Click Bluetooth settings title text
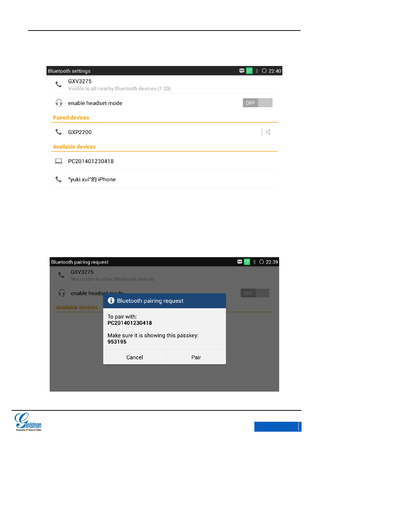This screenshot has width=420, height=531. click(x=69, y=71)
